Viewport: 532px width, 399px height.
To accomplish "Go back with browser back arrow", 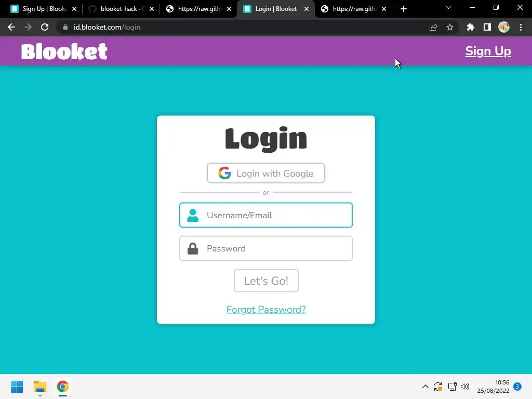I will (11, 27).
